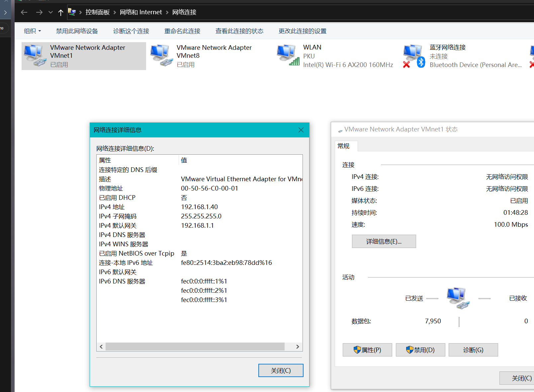Select the 物理地址 row
This screenshot has width=534, height=392.
tap(200, 188)
